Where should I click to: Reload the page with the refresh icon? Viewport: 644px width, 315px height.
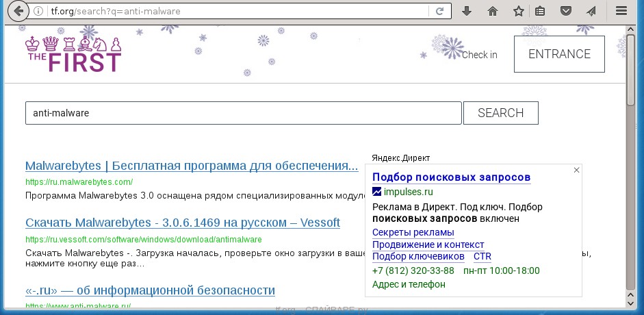coord(440,11)
